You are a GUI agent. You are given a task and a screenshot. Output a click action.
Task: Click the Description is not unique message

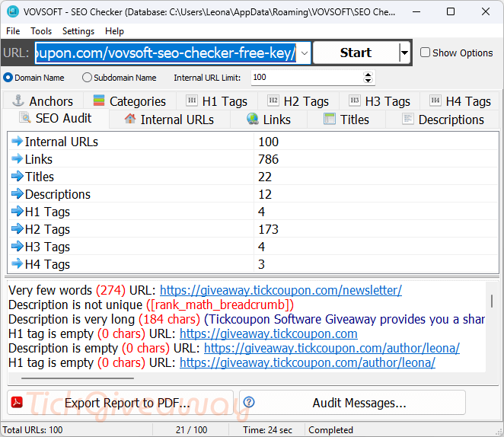click(x=151, y=305)
